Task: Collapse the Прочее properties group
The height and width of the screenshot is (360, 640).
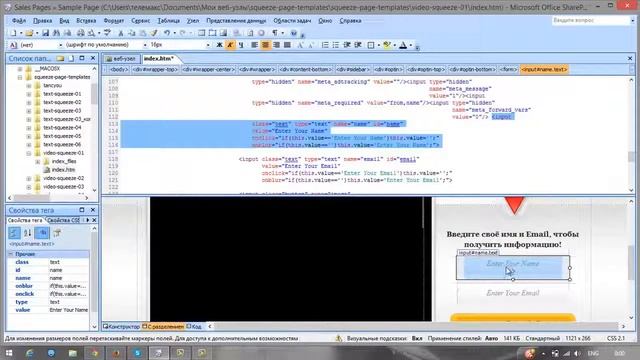Action: [11, 254]
